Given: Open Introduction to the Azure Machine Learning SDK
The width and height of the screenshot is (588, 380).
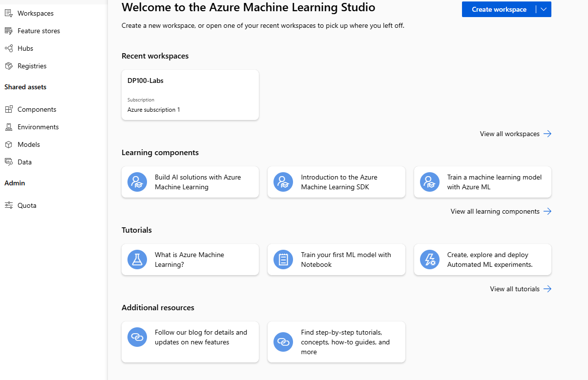Looking at the screenshot, I should [336, 182].
